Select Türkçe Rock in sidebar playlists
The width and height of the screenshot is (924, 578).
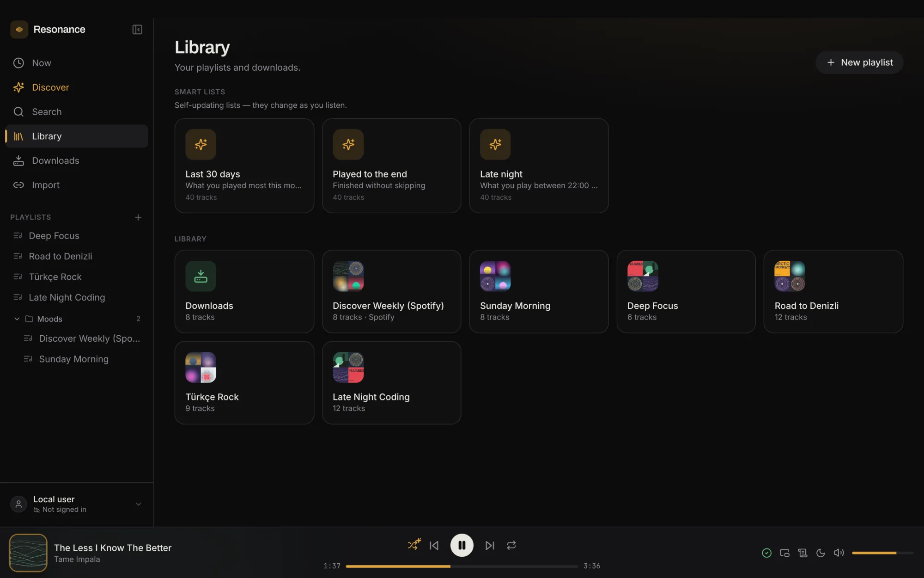point(77,277)
